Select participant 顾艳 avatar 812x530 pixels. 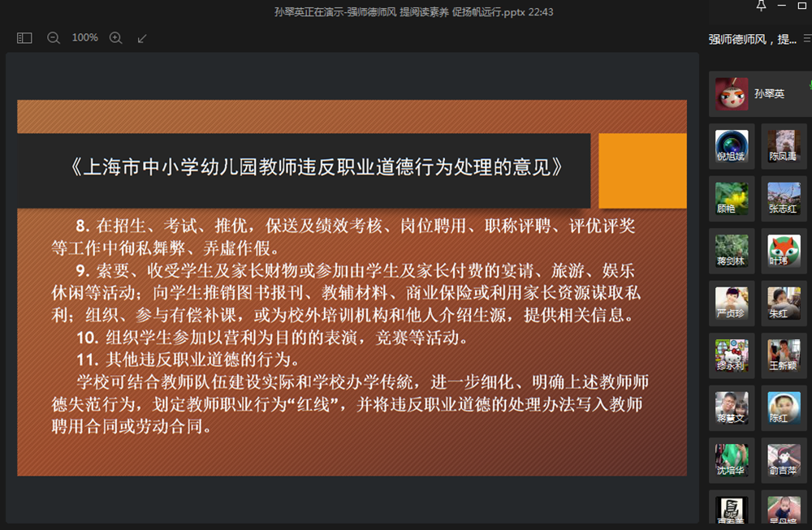[732, 199]
